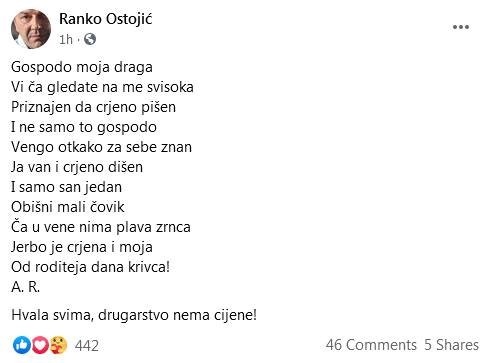Click the "A. R." signature text

[x=25, y=287]
